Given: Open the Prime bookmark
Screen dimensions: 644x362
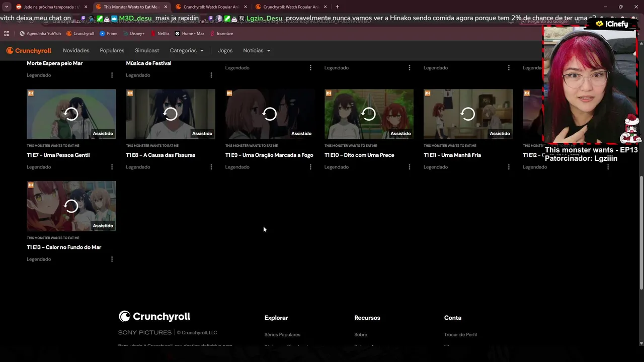Looking at the screenshot, I should 108,34.
